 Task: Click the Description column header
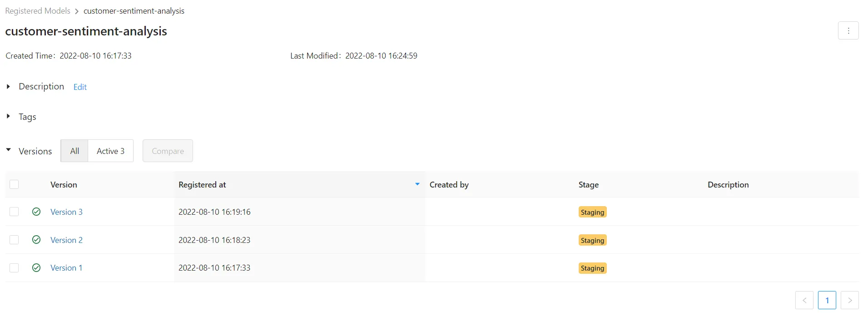click(728, 185)
